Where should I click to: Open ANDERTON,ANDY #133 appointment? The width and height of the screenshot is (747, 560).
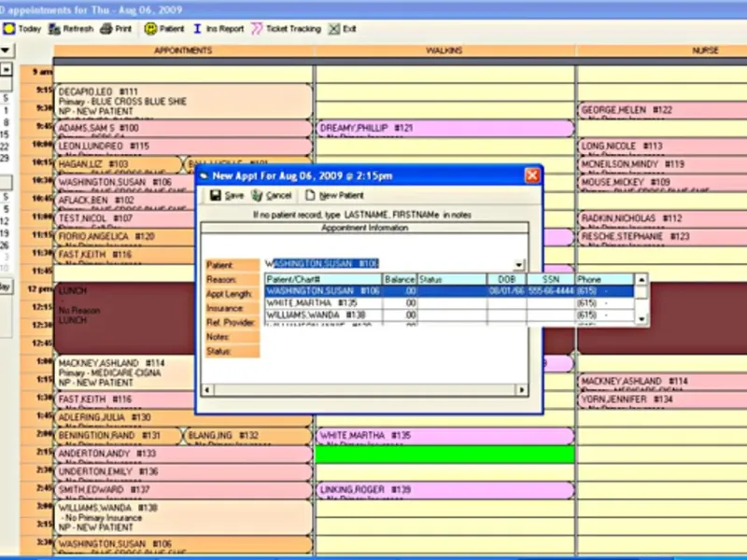tap(183, 454)
